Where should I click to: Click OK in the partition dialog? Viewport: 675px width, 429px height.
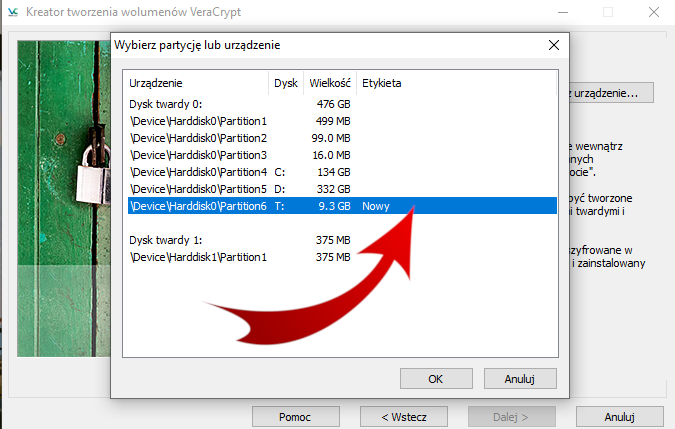click(436, 379)
